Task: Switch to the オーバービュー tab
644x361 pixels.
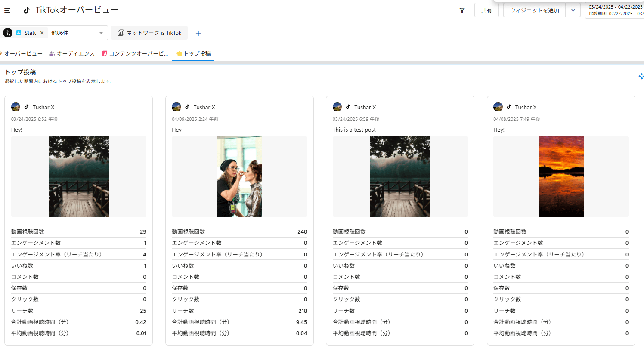Action: click(x=23, y=53)
